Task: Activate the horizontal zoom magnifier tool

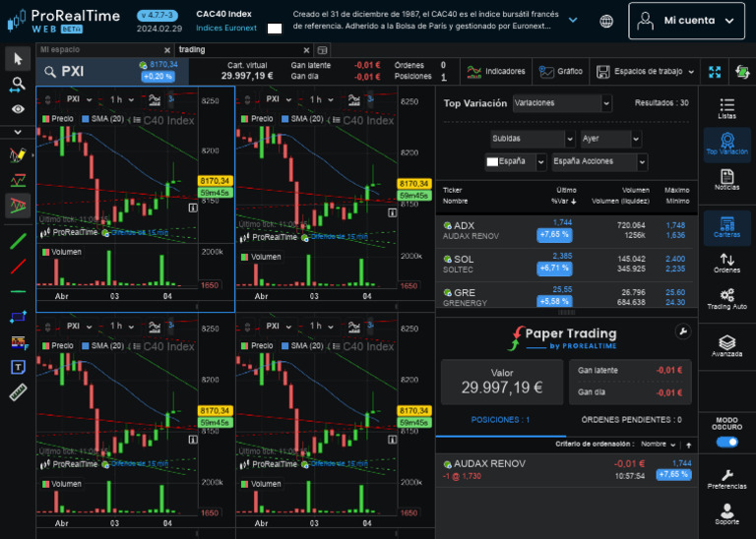Action: pos(18,85)
